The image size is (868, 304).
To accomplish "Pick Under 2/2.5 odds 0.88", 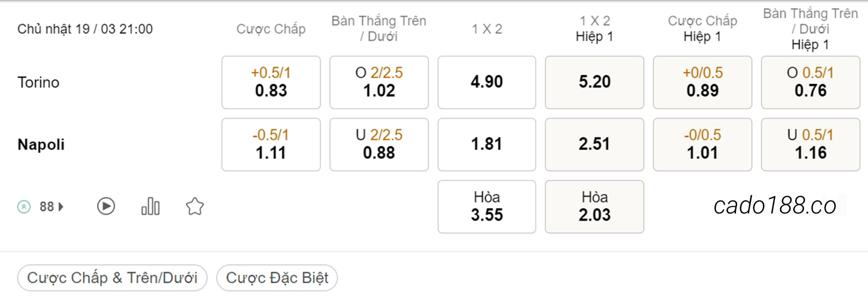I will [x=379, y=145].
